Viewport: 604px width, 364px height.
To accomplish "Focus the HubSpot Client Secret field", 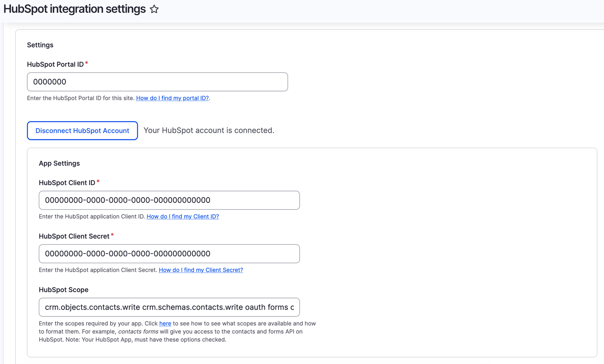I will (169, 254).
